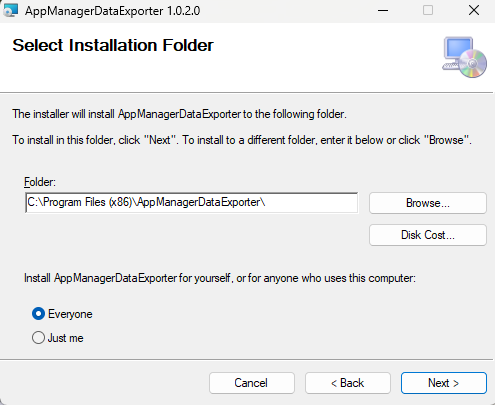Click the 'installer will install' description line

point(180,114)
